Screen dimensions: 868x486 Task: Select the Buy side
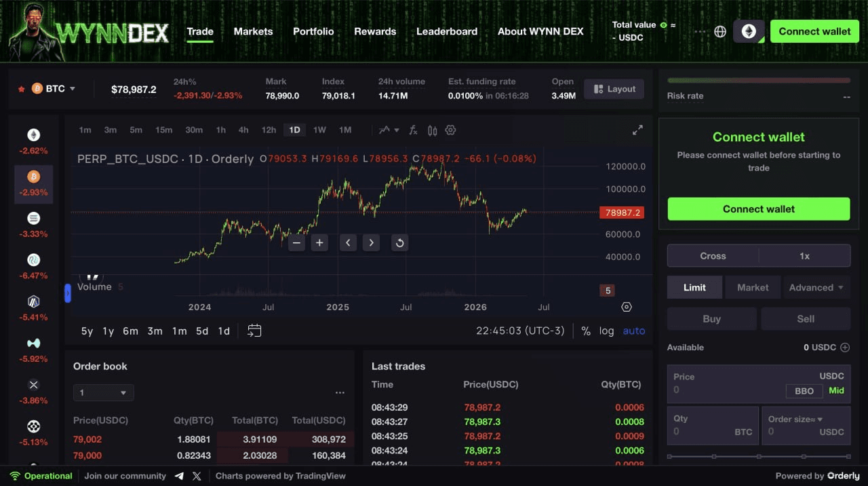click(x=711, y=318)
